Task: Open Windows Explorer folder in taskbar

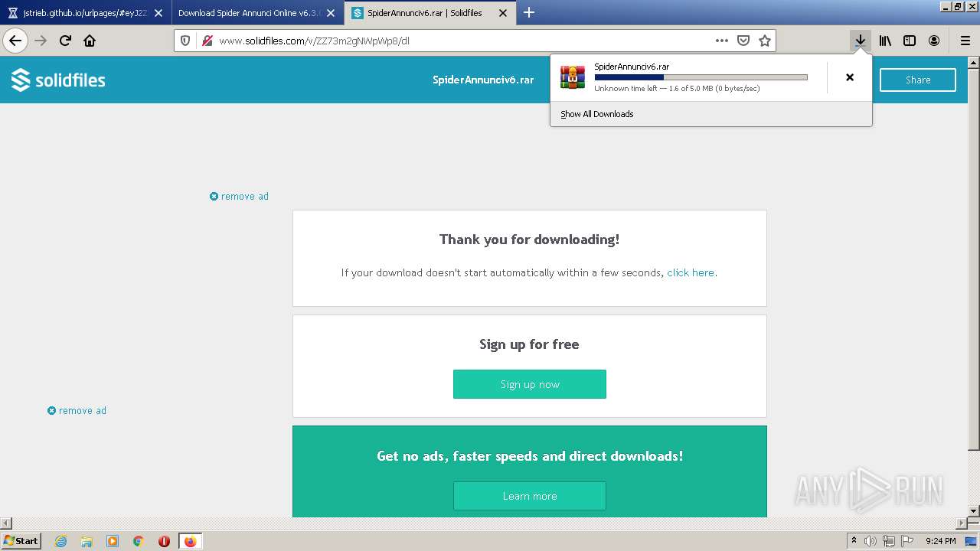Action: (87, 541)
